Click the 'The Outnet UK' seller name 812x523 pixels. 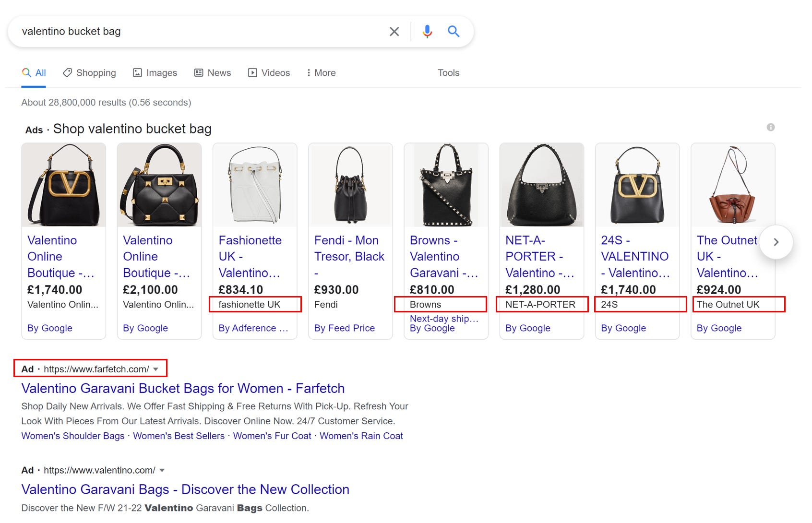[x=728, y=305]
